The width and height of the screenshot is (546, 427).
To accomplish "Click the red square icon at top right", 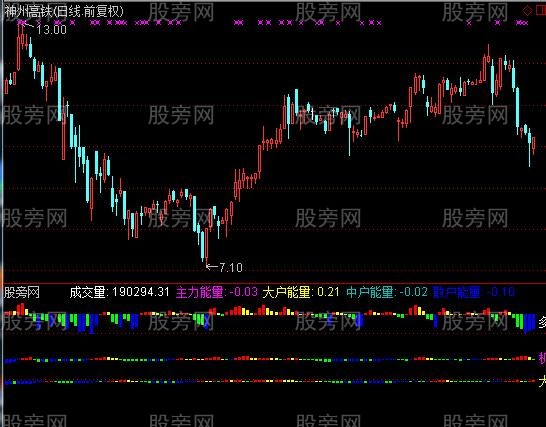I will click(541, 10).
